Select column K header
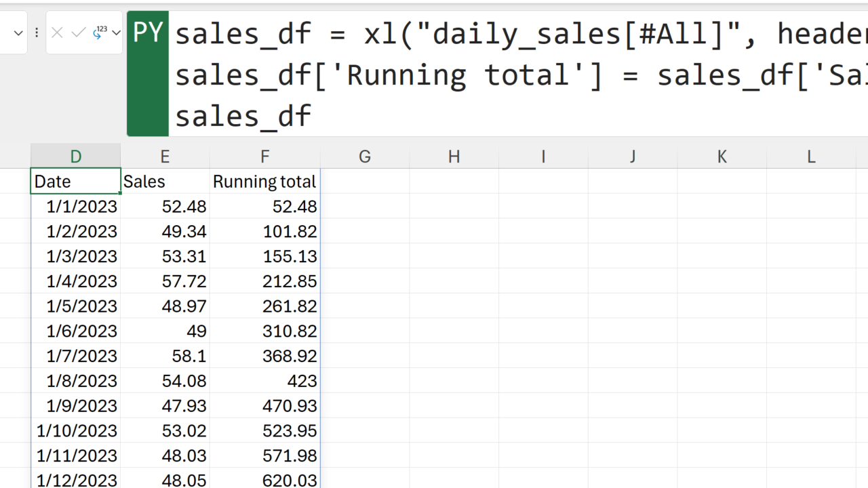Viewport: 868px width, 488px height. pos(722,157)
